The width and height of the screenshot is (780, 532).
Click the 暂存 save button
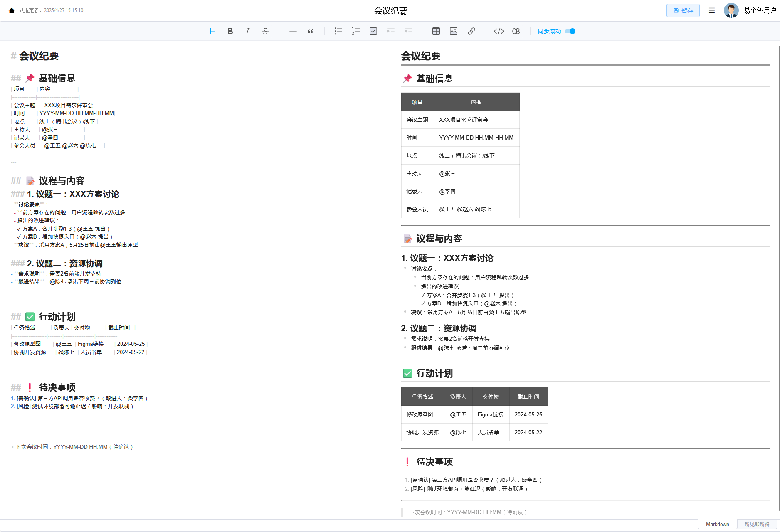coord(683,10)
